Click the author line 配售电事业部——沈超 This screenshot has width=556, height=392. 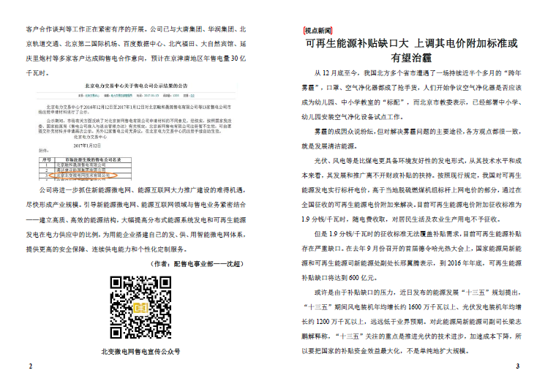point(209,264)
